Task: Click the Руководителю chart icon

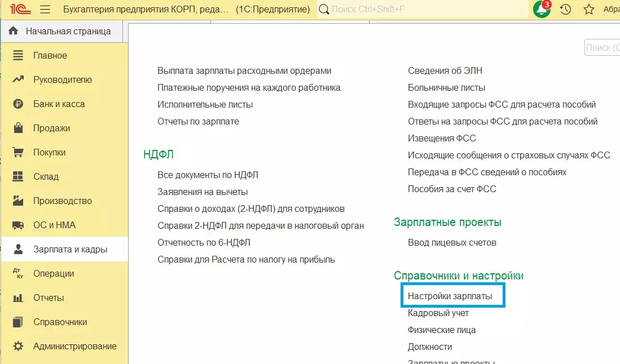Action: click(x=18, y=79)
